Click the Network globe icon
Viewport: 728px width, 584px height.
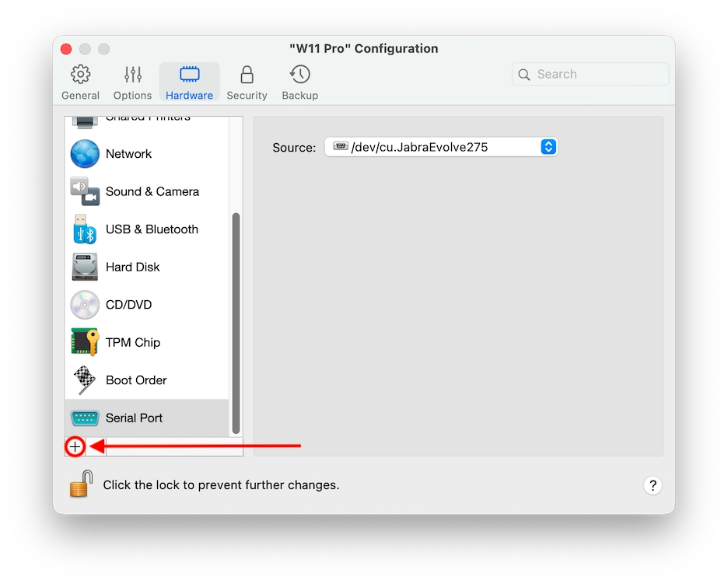coord(85,154)
